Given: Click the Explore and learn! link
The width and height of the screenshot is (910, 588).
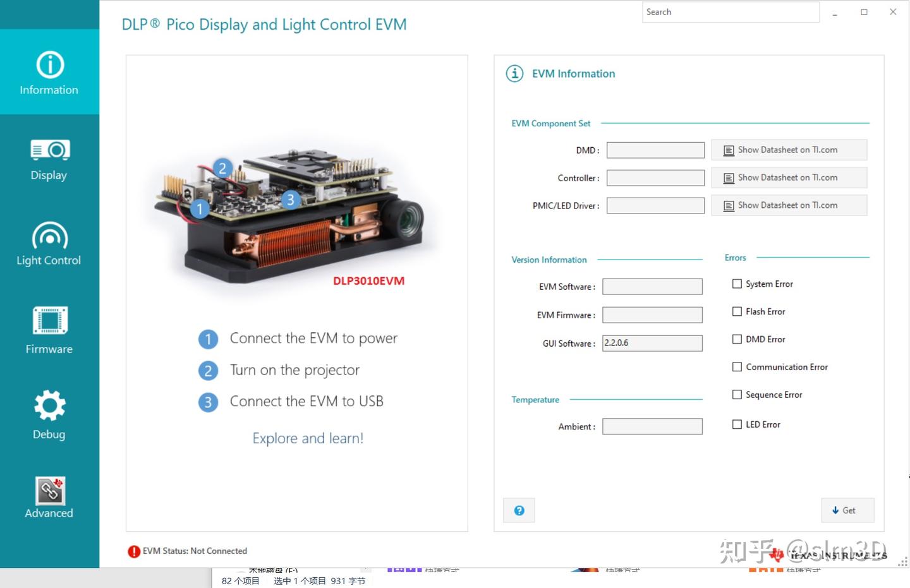Looking at the screenshot, I should [x=308, y=438].
